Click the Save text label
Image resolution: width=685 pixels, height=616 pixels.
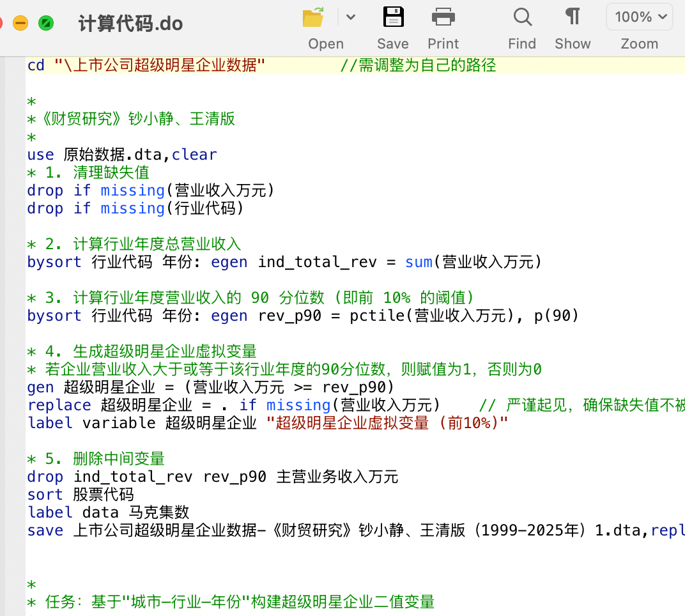pyautogui.click(x=393, y=43)
